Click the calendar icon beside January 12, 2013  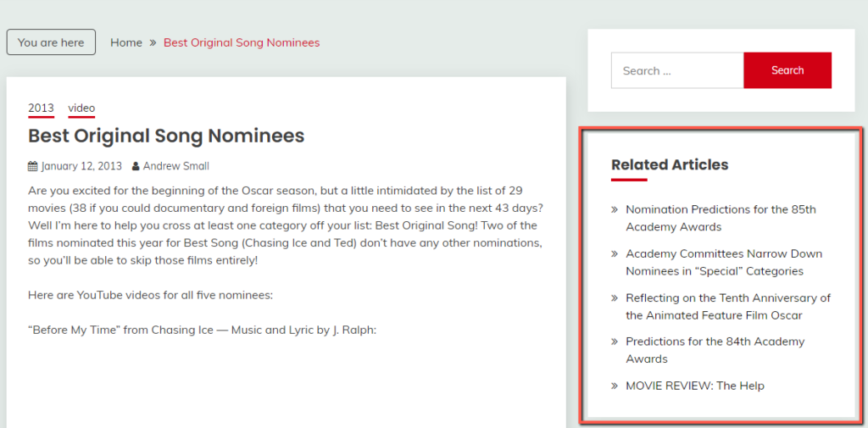[x=33, y=166]
